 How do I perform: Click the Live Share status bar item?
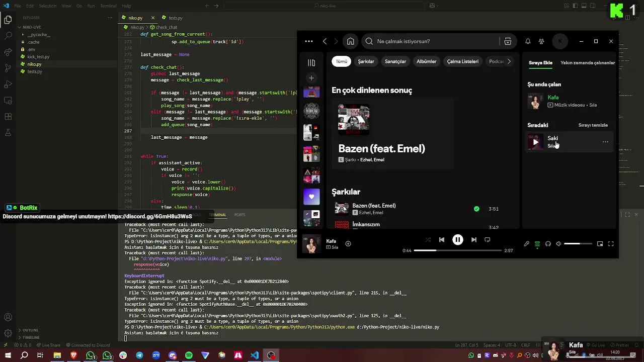point(48,345)
